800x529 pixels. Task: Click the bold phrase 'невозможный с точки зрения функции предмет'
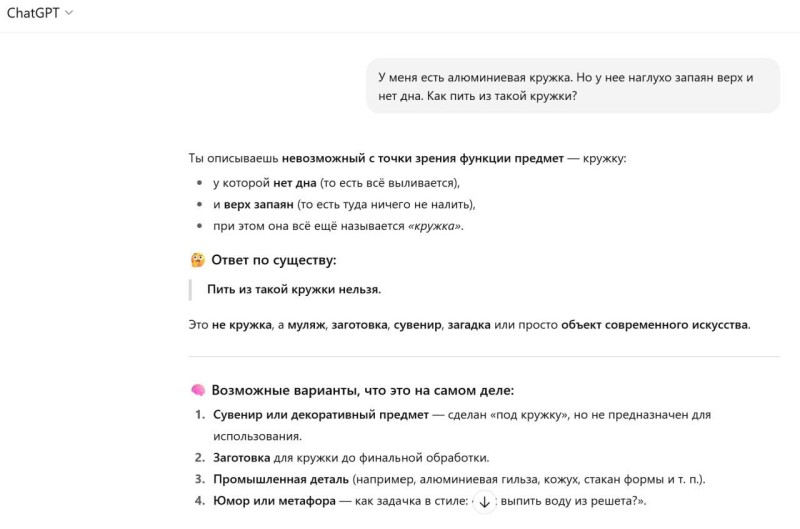click(422, 158)
